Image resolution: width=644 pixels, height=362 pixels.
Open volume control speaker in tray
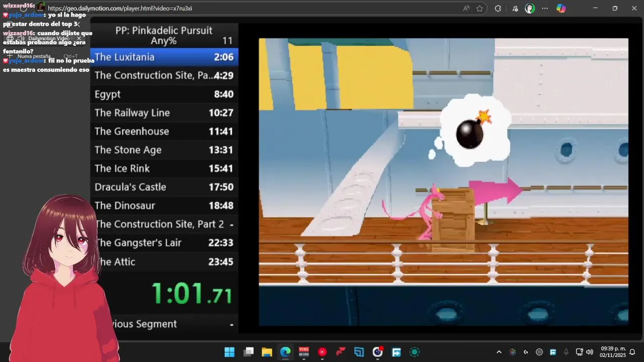pos(590,352)
